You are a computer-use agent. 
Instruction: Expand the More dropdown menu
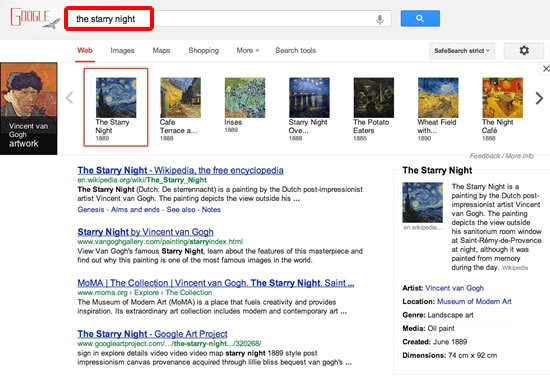point(248,51)
